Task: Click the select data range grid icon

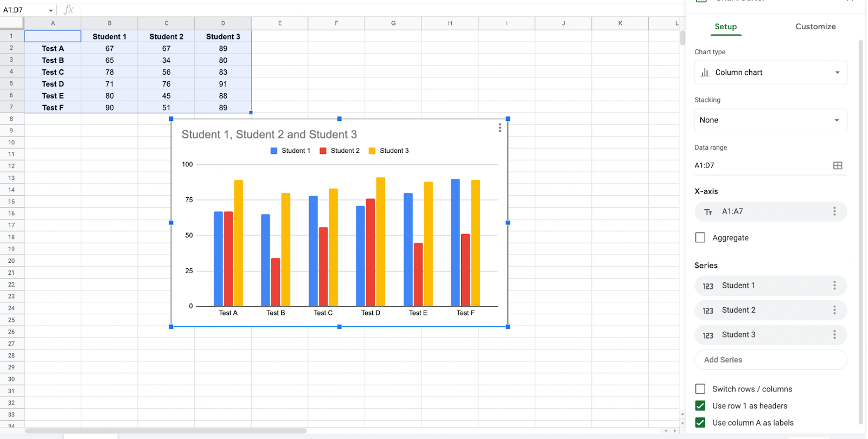Action: 837,165
